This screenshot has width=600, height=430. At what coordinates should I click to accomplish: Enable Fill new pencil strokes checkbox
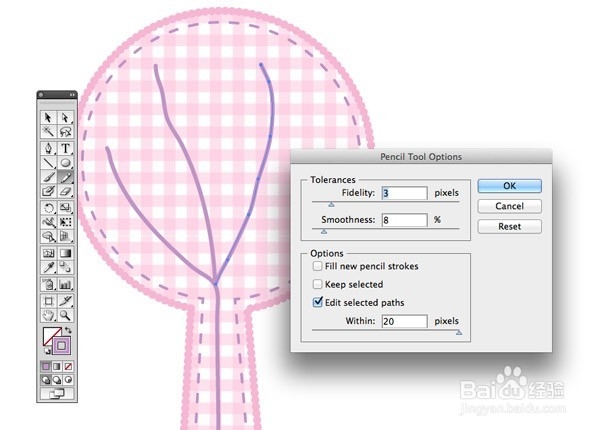coord(317,266)
